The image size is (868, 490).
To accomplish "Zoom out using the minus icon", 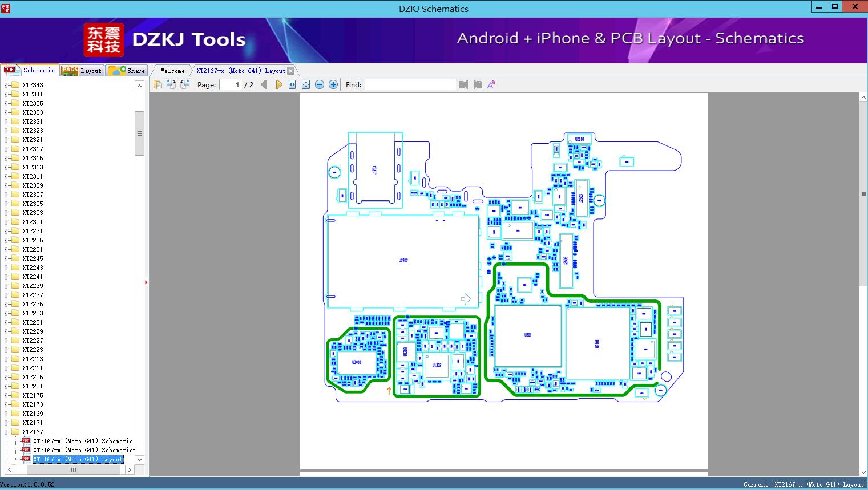I will (x=320, y=84).
